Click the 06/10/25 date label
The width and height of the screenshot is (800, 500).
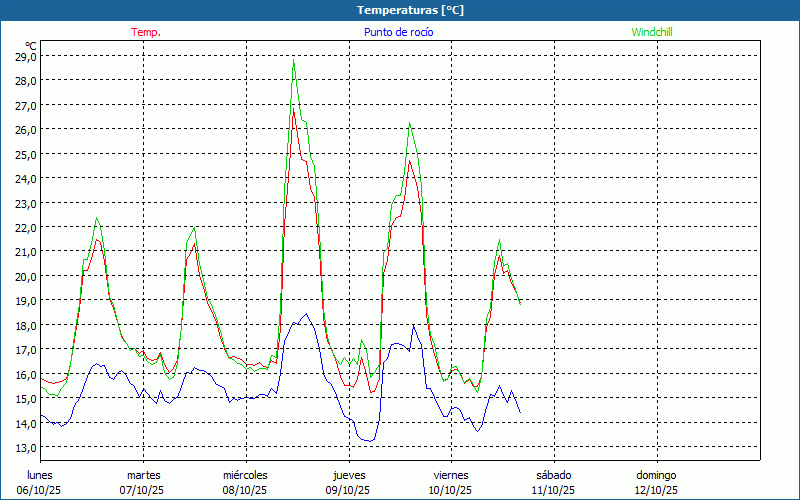click(x=40, y=490)
